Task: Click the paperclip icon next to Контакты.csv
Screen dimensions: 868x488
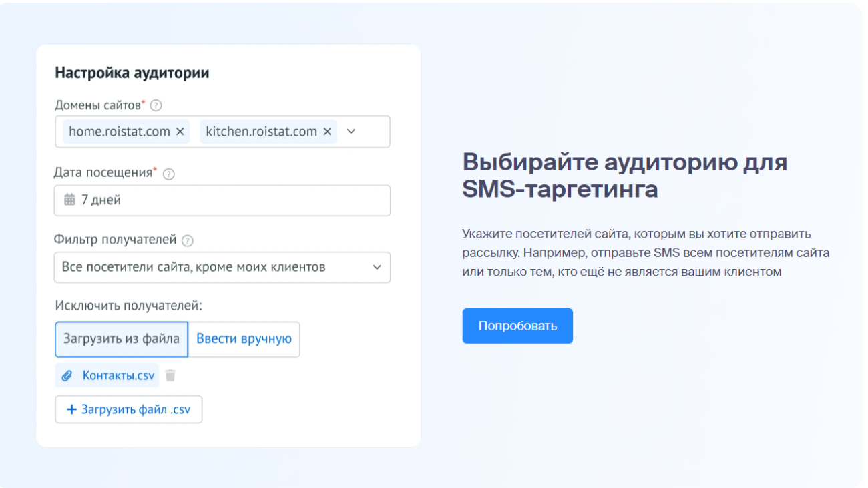Action: coord(67,375)
